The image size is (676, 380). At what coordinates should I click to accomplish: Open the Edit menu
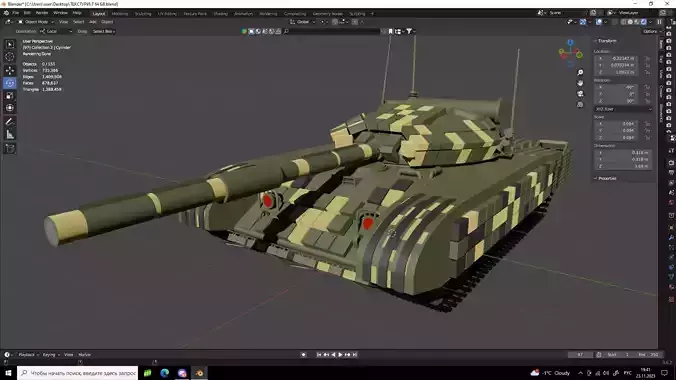tap(27, 13)
